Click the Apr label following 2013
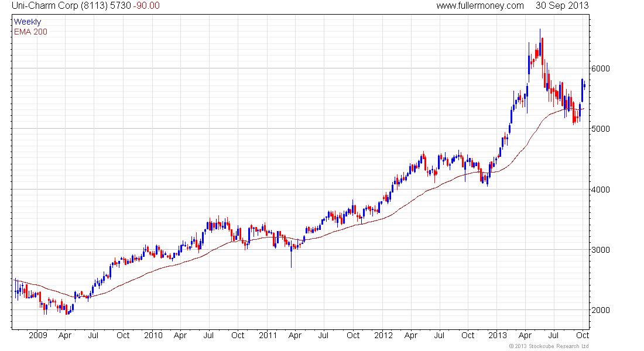The height and width of the screenshot is (351, 644). pos(525,335)
